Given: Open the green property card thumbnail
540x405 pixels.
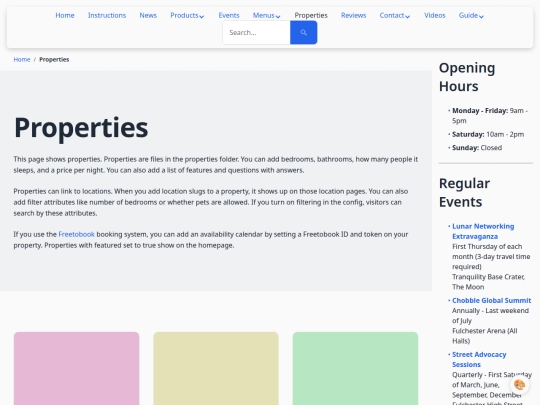Looking at the screenshot, I should click(355, 368).
